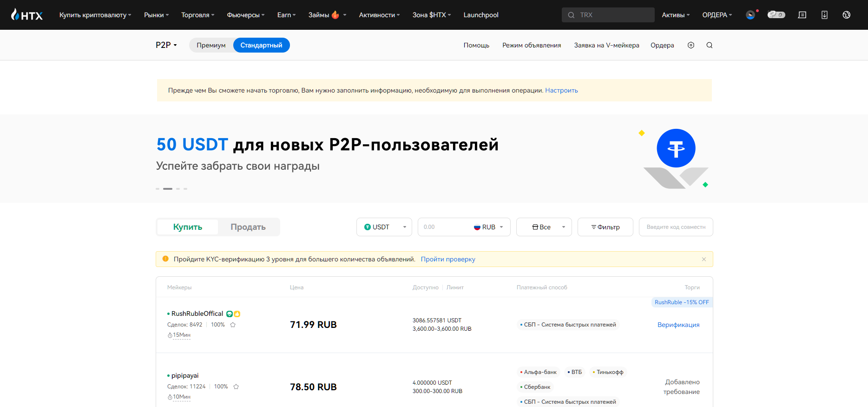Focus the TRX search box
868x407 pixels.
(x=608, y=15)
